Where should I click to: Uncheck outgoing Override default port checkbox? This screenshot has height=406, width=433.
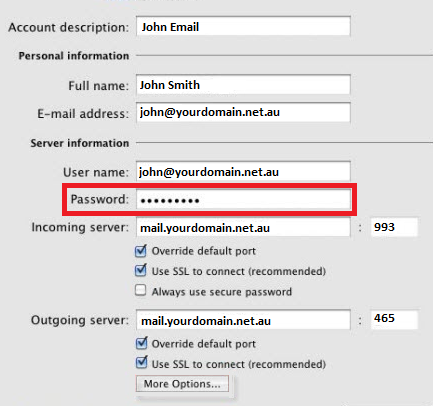(141, 343)
